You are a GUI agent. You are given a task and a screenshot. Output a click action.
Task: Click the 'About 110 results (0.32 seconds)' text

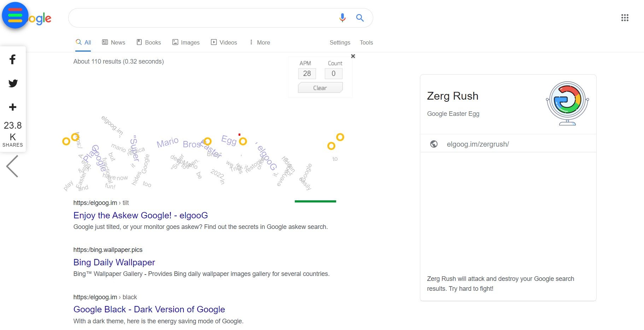pyautogui.click(x=118, y=61)
